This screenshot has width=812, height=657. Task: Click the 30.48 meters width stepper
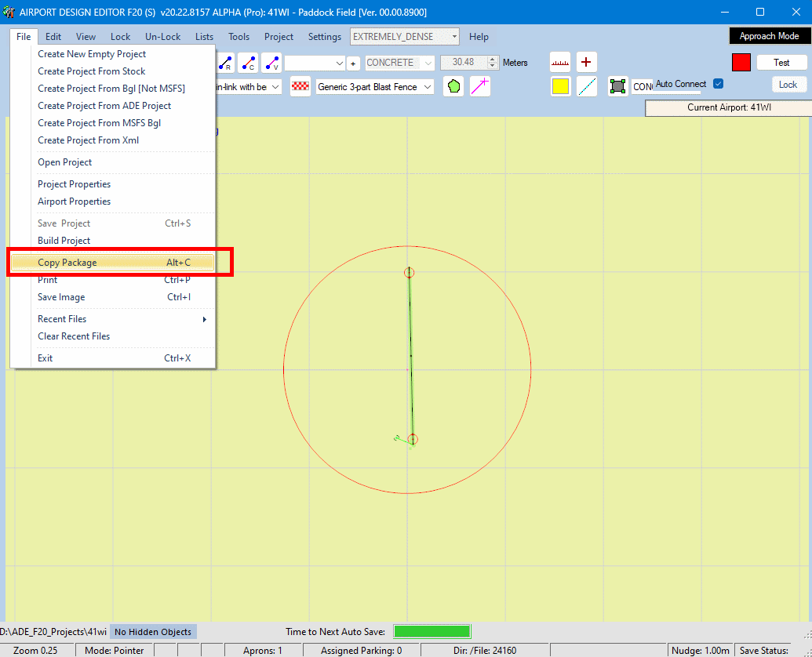[x=493, y=63]
